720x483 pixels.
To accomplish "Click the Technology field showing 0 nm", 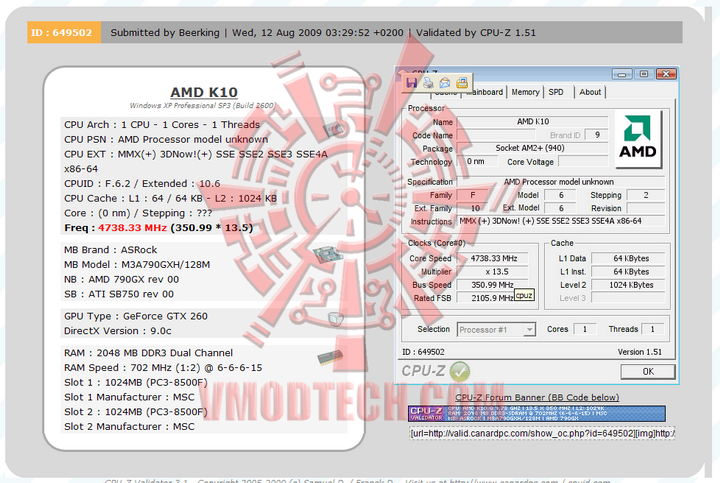I will 477,162.
